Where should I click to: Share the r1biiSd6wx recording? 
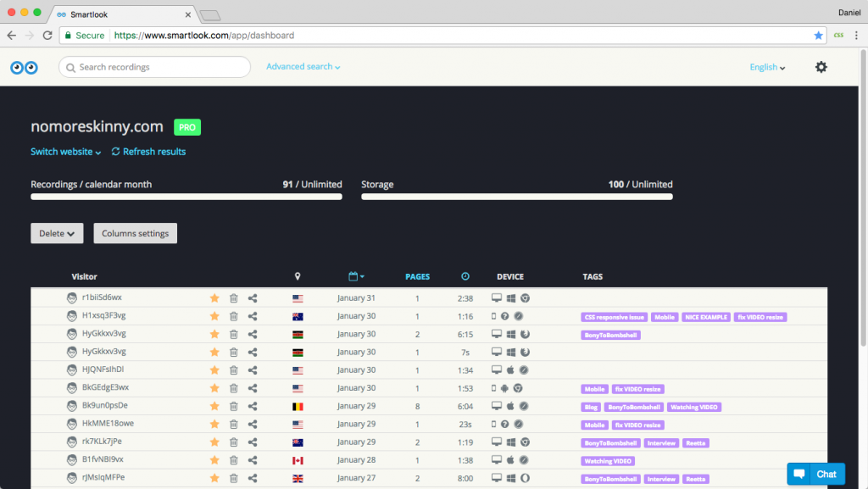[x=253, y=298]
